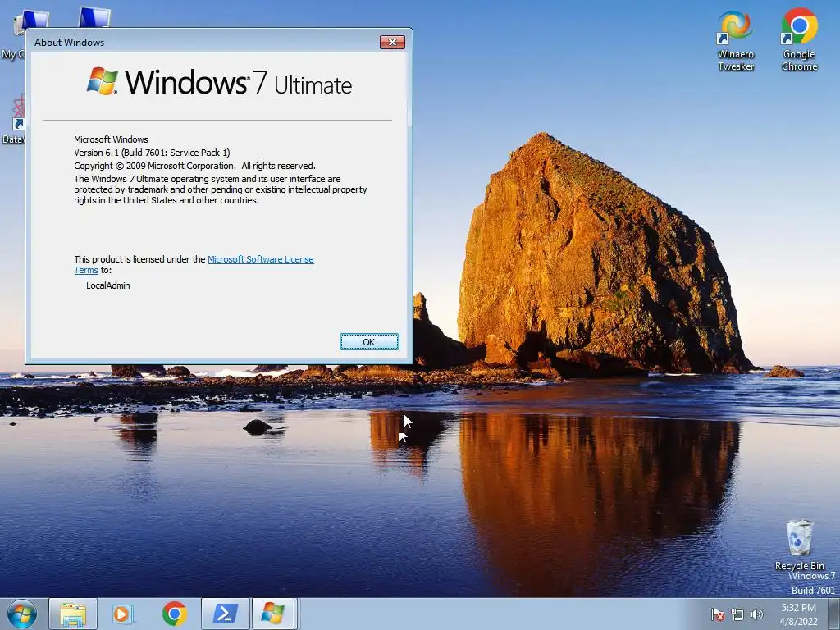The width and height of the screenshot is (840, 630).
Task: Click OK in the About Windows dialog
Action: pos(369,342)
